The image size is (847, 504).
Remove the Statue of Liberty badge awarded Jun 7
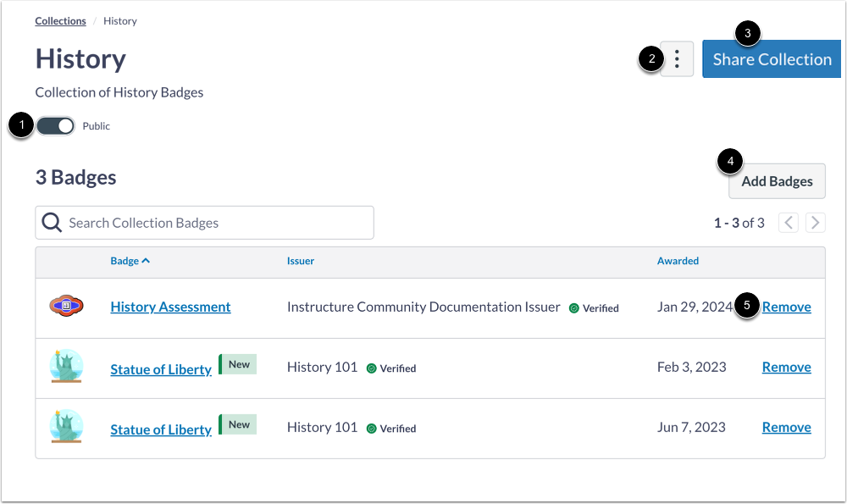click(x=786, y=427)
